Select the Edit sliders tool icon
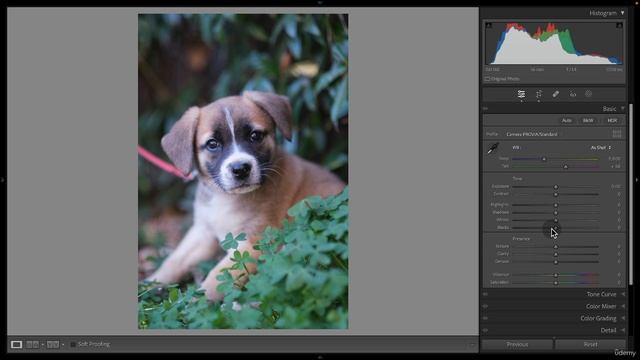Viewport: 640px width, 360px height. coord(521,94)
